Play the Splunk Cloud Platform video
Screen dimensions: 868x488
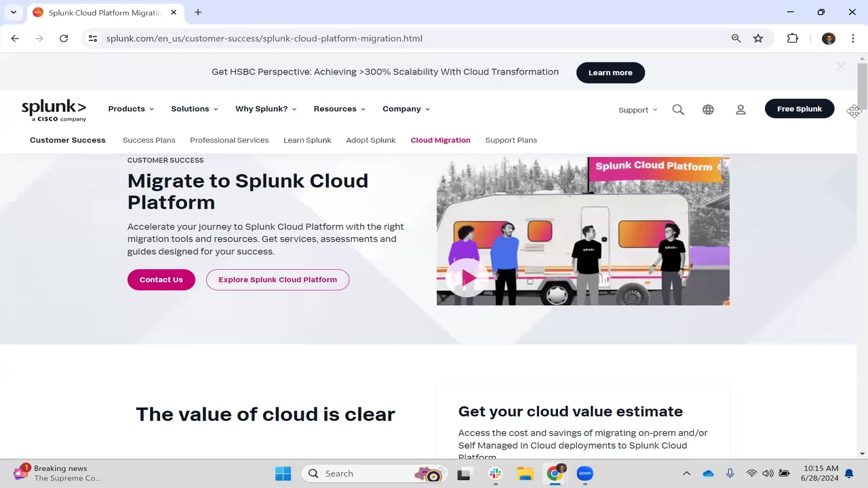click(x=469, y=278)
